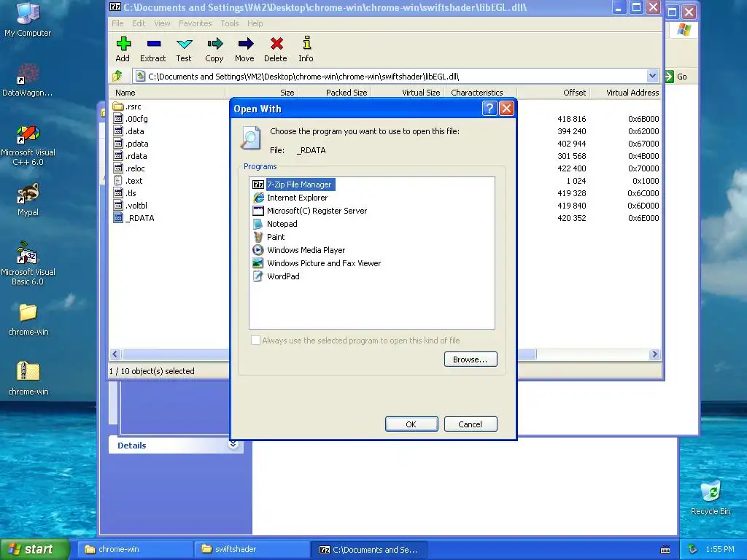Sort by Name column header
747x560 pixels.
[x=167, y=93]
